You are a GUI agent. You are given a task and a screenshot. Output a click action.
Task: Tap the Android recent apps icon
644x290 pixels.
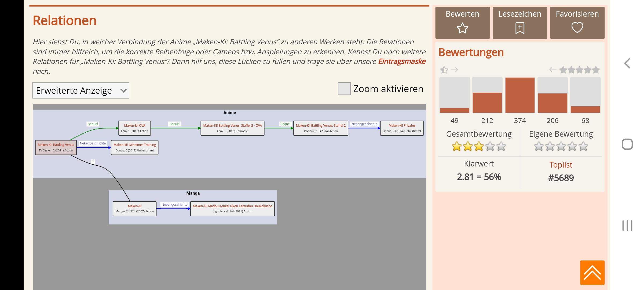click(627, 225)
